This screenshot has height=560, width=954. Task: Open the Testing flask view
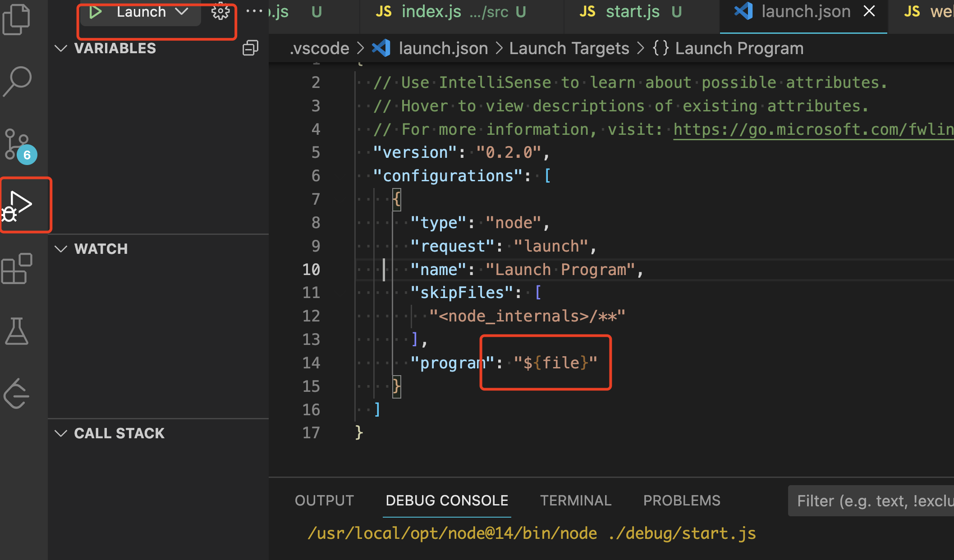pyautogui.click(x=17, y=331)
